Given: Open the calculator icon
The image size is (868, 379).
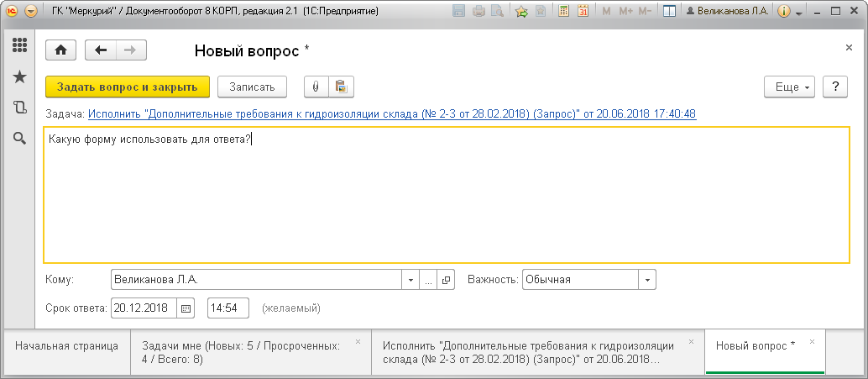Looking at the screenshot, I should coord(563,11).
